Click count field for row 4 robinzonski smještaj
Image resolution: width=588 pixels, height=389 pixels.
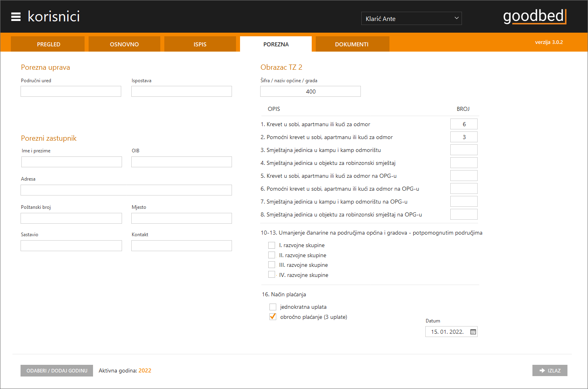[x=464, y=163]
